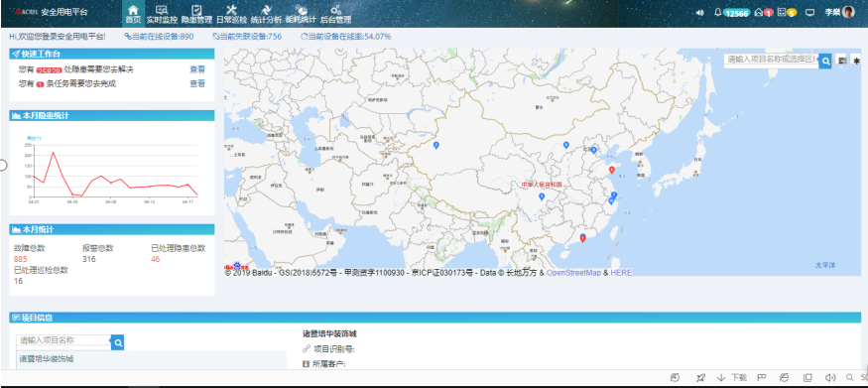Viewport: 868px width, 388px height.
Task: Click the Baidu logo on the map corner
Action: (x=237, y=266)
